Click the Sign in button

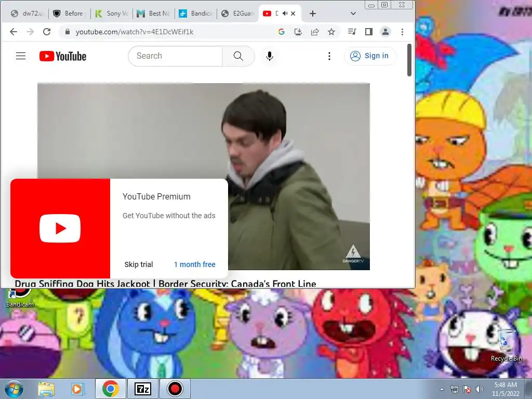pyautogui.click(x=370, y=56)
